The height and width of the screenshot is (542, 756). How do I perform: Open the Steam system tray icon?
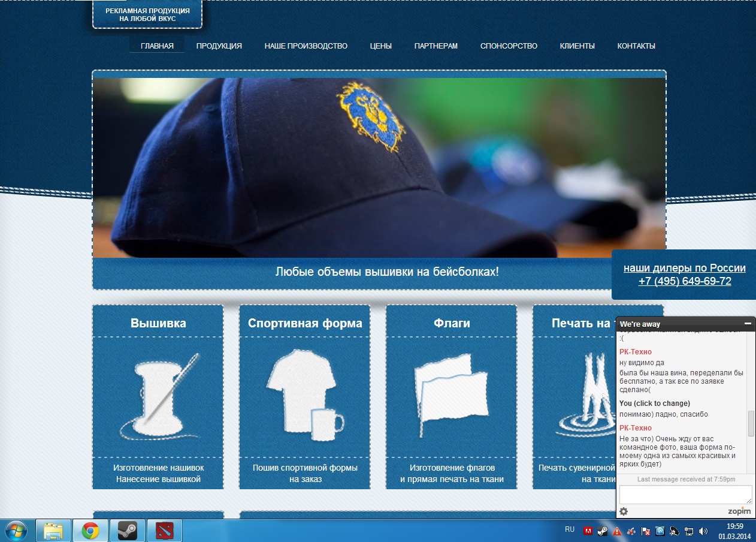pos(603,531)
